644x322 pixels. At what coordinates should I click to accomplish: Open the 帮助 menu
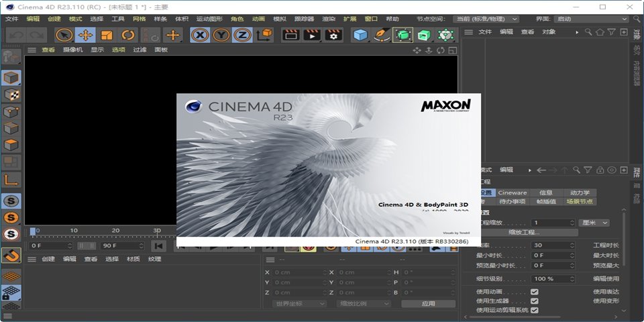tap(392, 19)
